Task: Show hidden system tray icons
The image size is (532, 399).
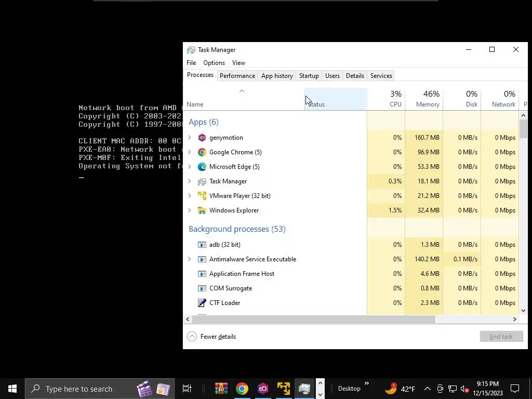Action: [428, 389]
